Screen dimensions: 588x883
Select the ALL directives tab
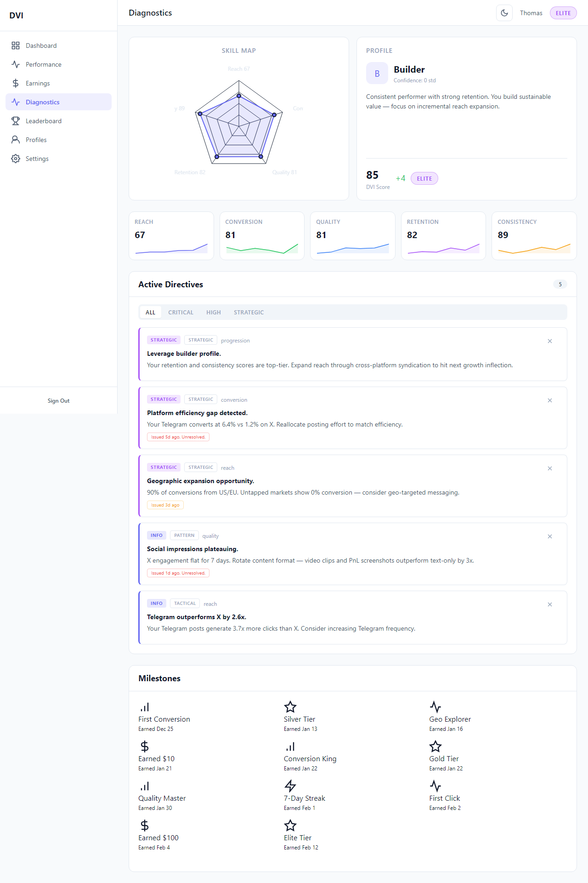pyautogui.click(x=150, y=313)
